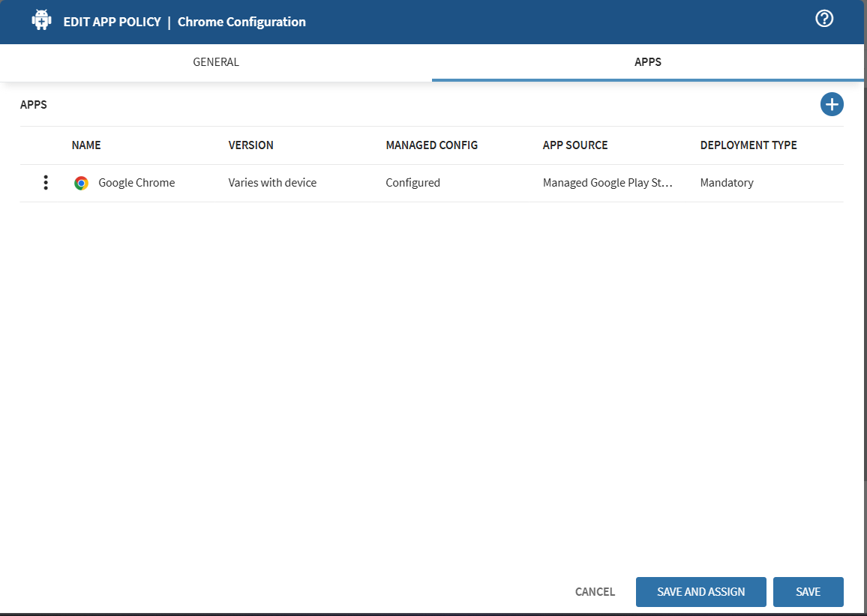Click the APP SOURCE column header

575,145
